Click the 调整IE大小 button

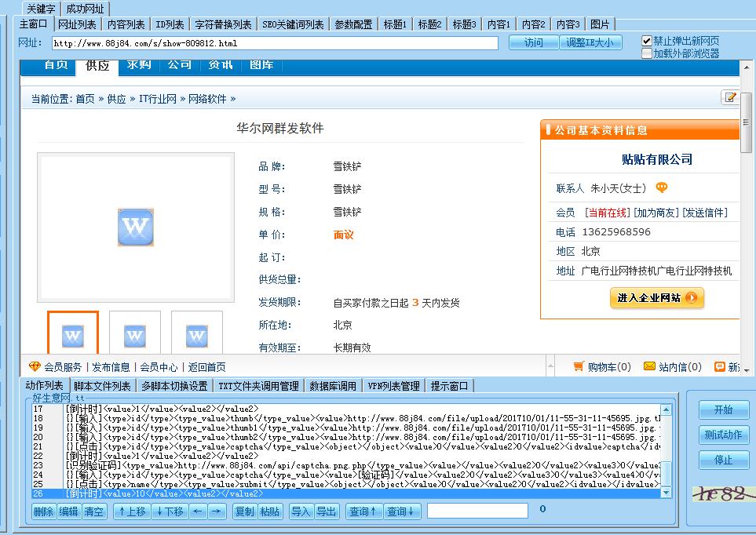[590, 43]
